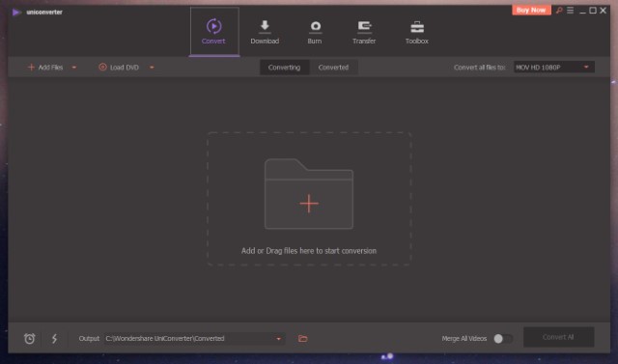Open the MOV HD 1080P format dropdown
The image size is (618, 364).
tap(553, 67)
